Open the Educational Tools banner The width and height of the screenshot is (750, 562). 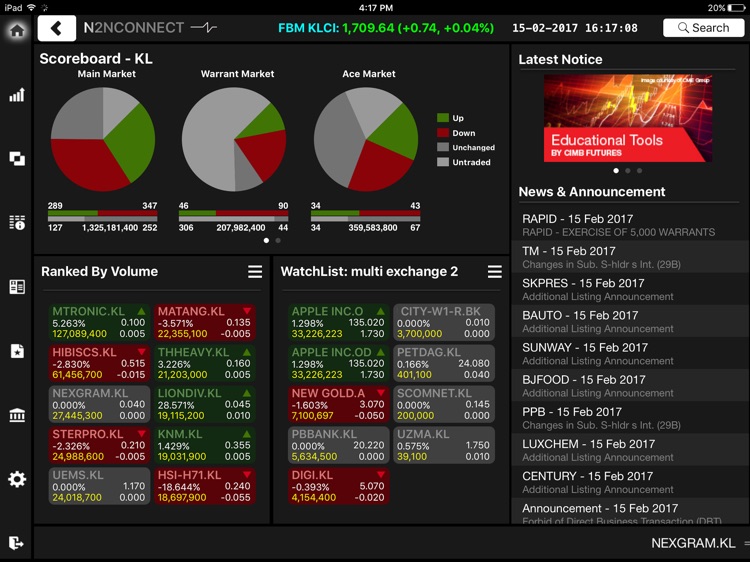[628, 118]
